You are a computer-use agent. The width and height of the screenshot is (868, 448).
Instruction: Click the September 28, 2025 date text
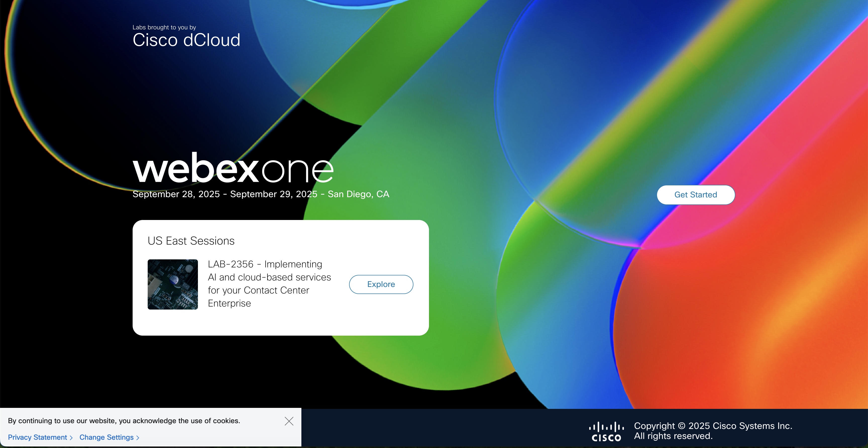tap(176, 194)
